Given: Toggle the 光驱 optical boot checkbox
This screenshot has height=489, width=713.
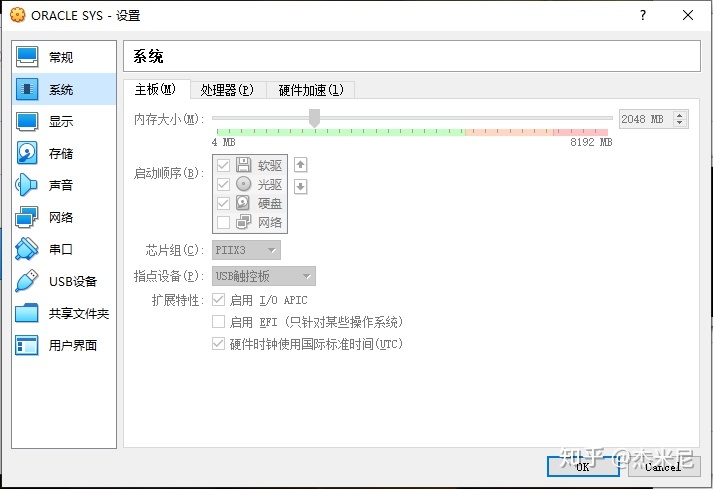Looking at the screenshot, I should click(223, 184).
